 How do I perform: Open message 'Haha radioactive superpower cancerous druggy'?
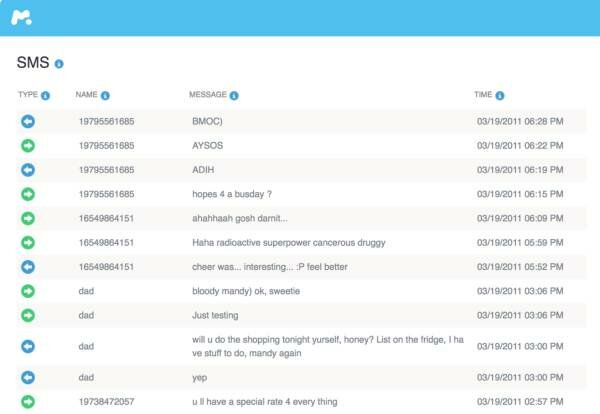click(x=289, y=243)
